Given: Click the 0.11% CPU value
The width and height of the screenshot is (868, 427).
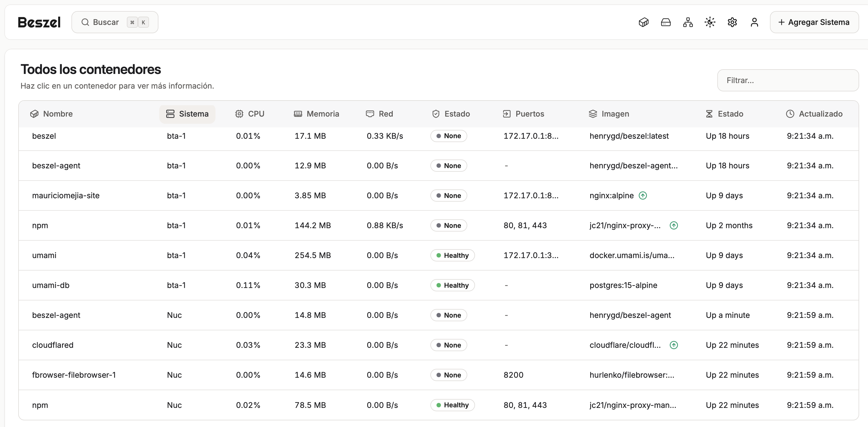Looking at the screenshot, I should point(248,285).
